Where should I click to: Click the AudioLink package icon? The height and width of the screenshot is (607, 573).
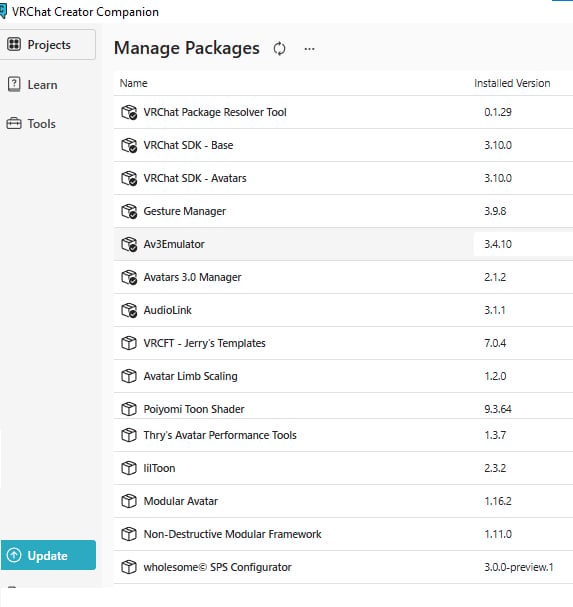tap(129, 310)
